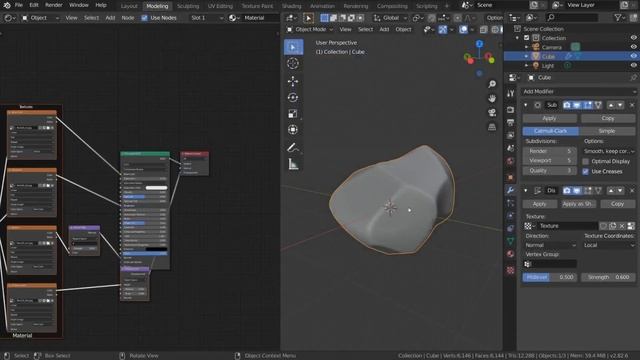Viewport: 640px width, 360px height.
Task: Collapse the Displace modifier panel
Action: (526, 191)
